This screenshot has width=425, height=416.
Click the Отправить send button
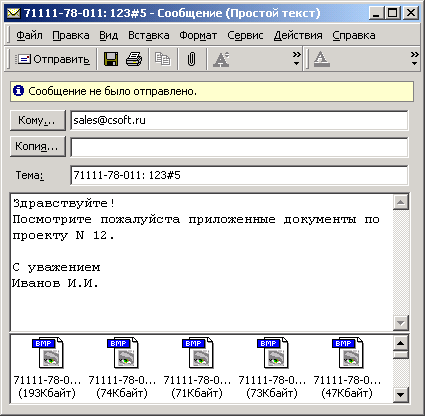pos(53,59)
